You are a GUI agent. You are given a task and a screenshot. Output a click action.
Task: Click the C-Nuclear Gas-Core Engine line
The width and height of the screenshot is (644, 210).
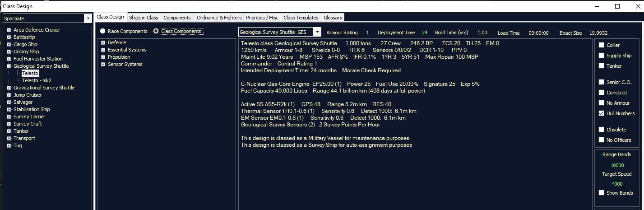[360, 84]
